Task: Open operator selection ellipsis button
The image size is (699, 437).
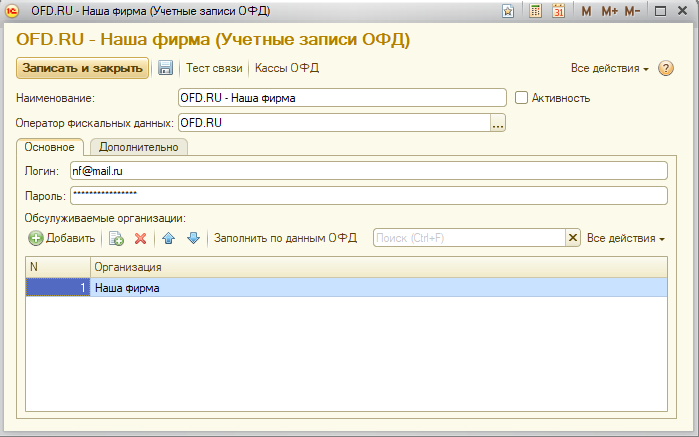Action: pos(498,123)
